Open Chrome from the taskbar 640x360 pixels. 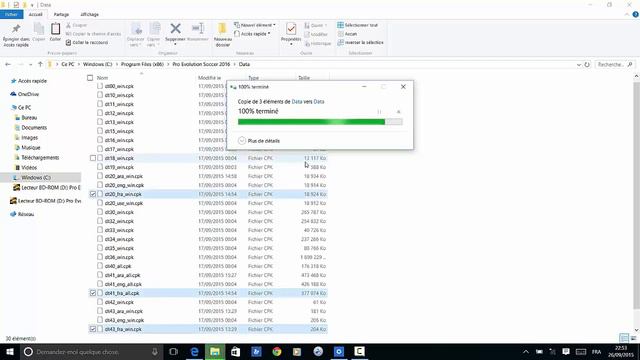pyautogui.click(x=277, y=351)
